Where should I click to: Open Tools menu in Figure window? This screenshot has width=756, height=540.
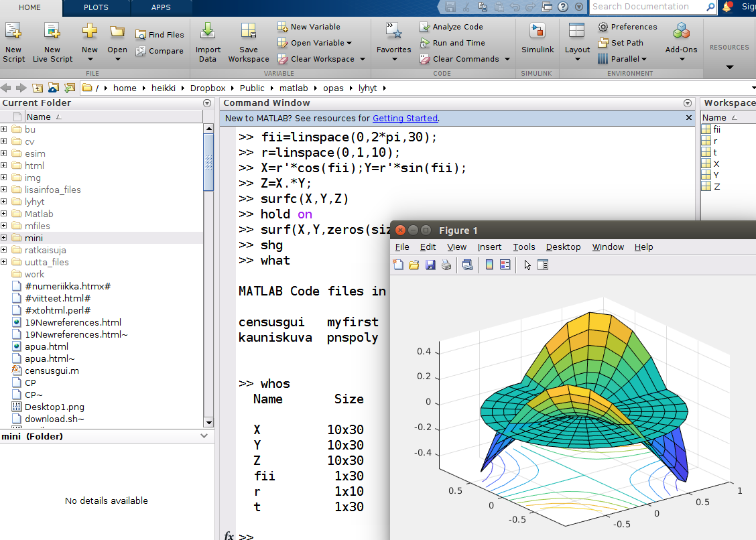coord(524,247)
